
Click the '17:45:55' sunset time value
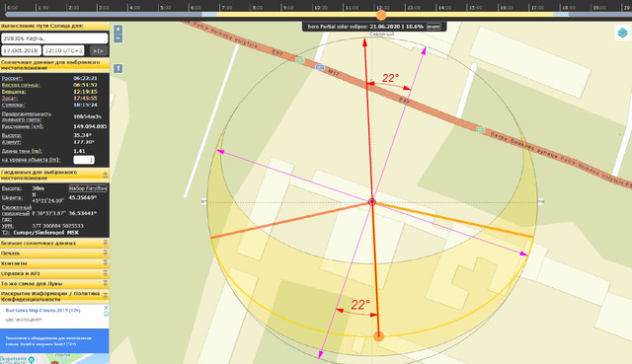[x=85, y=99]
